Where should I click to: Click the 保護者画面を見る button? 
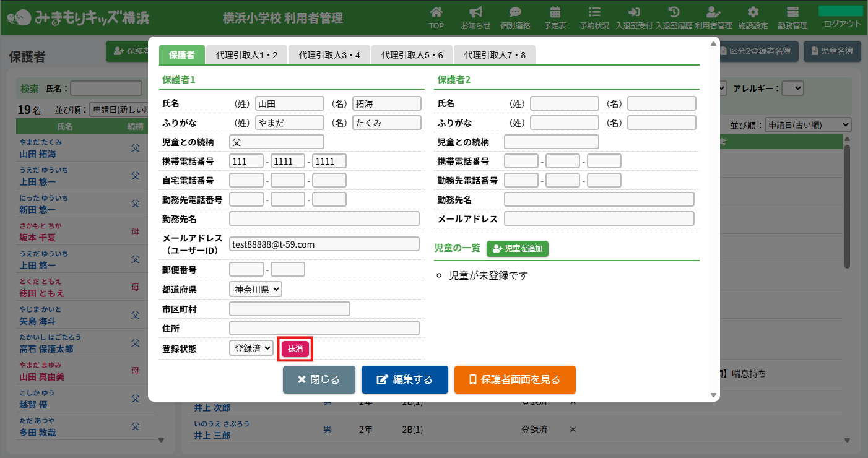pos(514,379)
